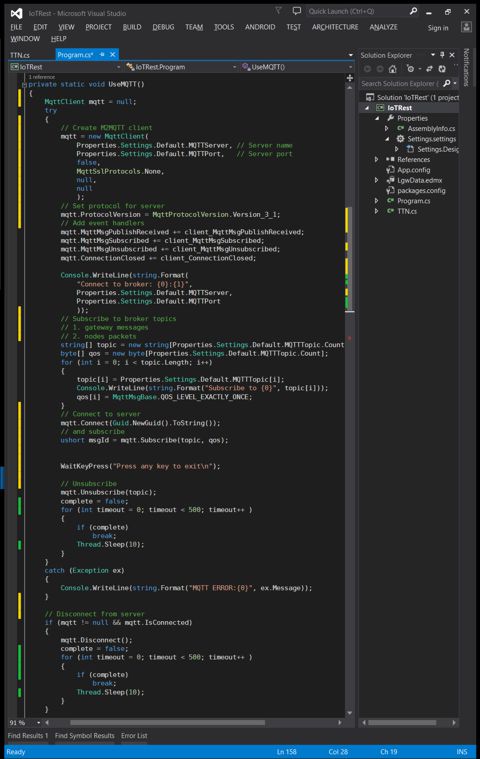480x759 pixels.
Task: Click the split editor icon above scrollbar
Action: pos(350,78)
